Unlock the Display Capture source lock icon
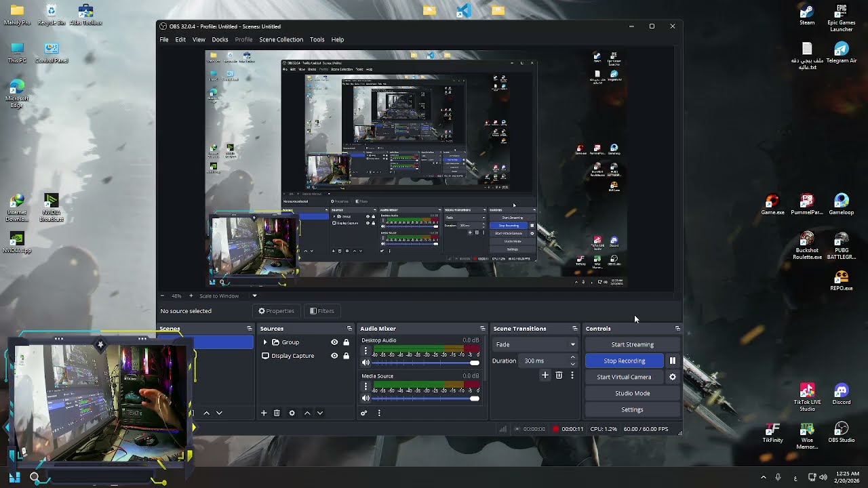 tap(346, 356)
